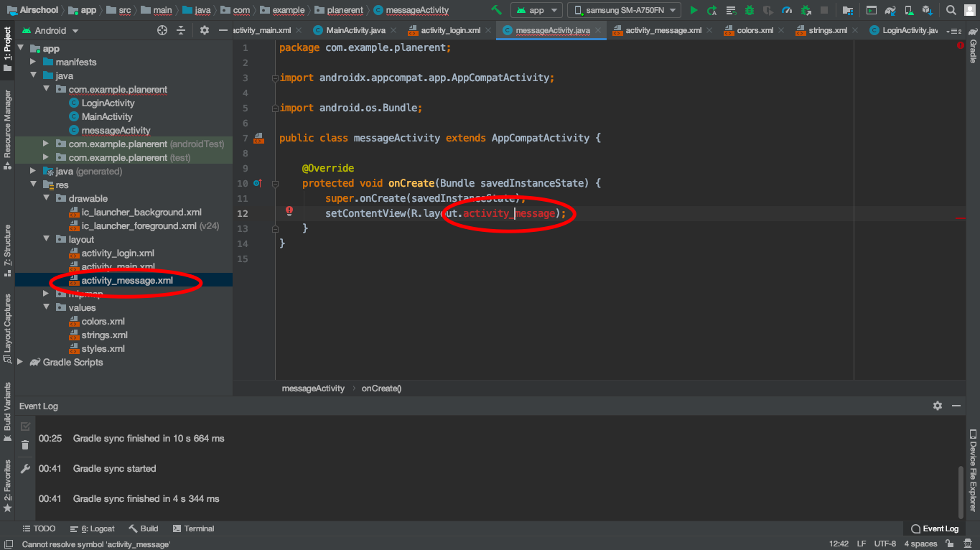This screenshot has height=550, width=980.
Task: Open the samsung SM-A750FN device dropdown
Action: [x=624, y=10]
